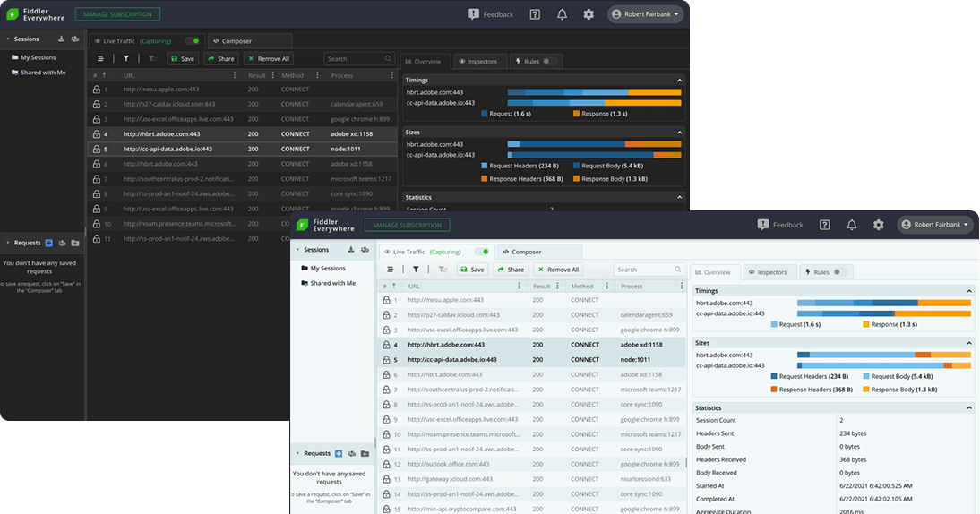Click the blue add request icon in light window
The height and width of the screenshot is (514, 980).
[339, 453]
